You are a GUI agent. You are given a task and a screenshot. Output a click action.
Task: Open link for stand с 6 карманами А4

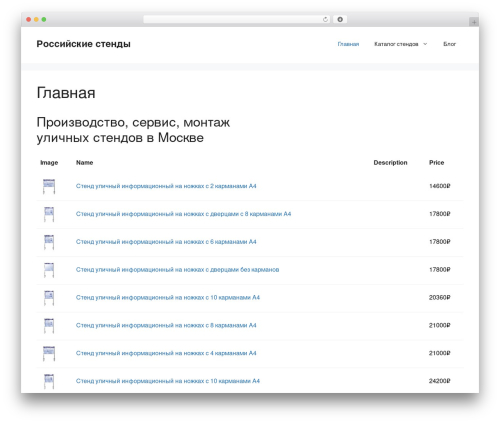[x=166, y=242]
